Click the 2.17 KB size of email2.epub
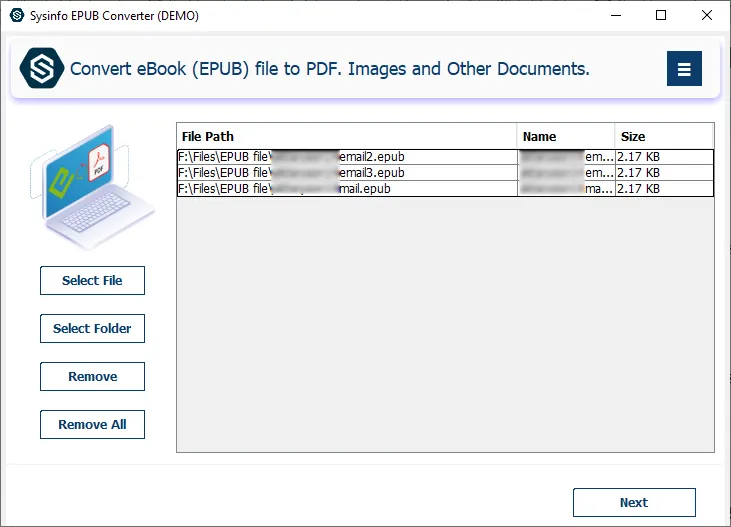The height and width of the screenshot is (527, 731). tap(664, 157)
